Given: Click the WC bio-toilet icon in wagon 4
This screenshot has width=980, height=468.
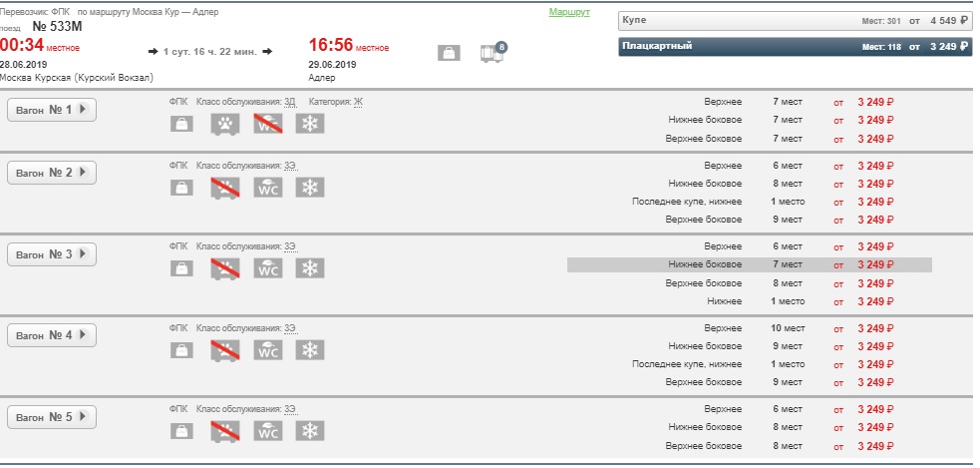Looking at the screenshot, I should point(268,350).
